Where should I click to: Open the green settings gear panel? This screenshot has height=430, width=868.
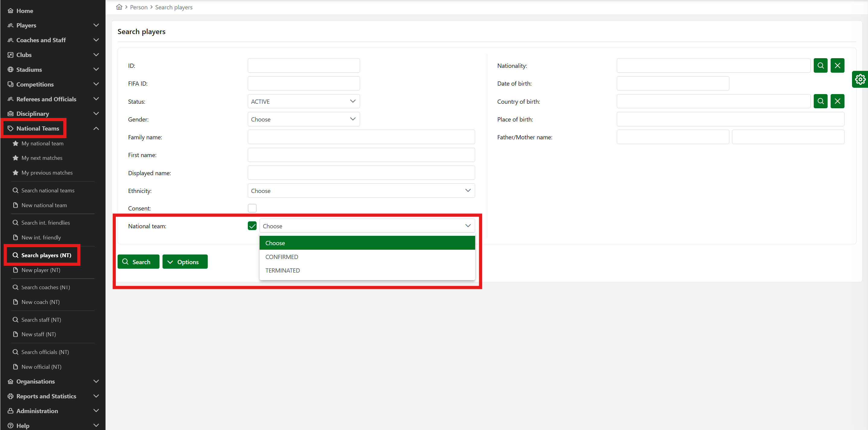tap(860, 80)
